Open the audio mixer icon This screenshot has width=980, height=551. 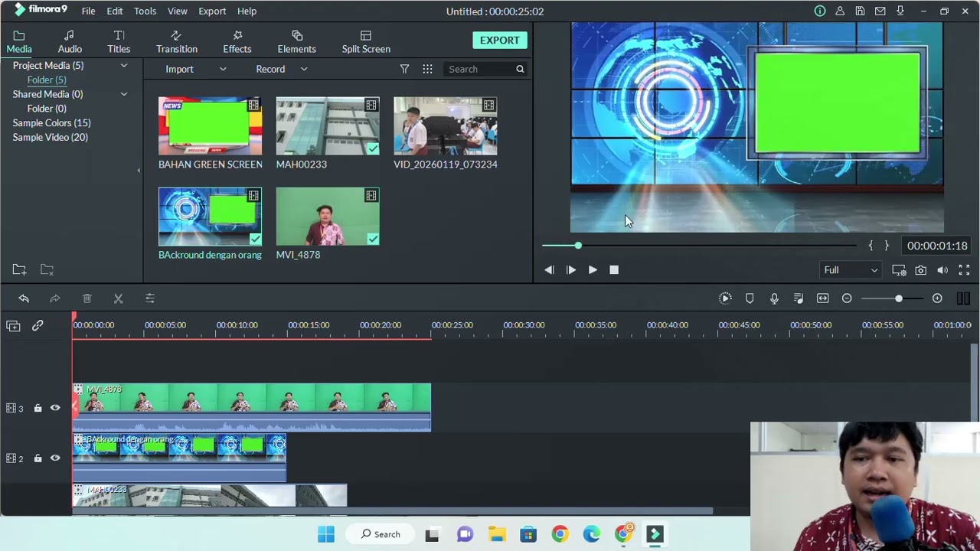799,298
